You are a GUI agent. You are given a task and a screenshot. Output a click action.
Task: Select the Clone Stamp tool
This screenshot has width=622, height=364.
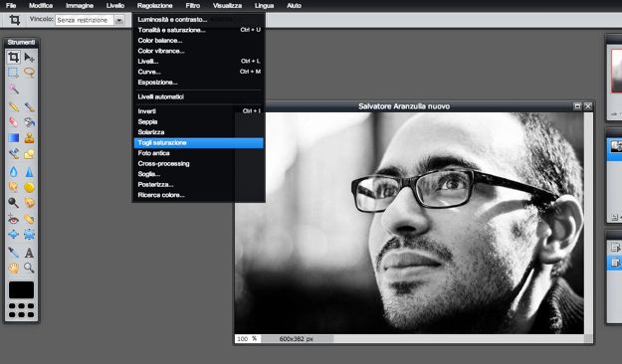point(29,138)
